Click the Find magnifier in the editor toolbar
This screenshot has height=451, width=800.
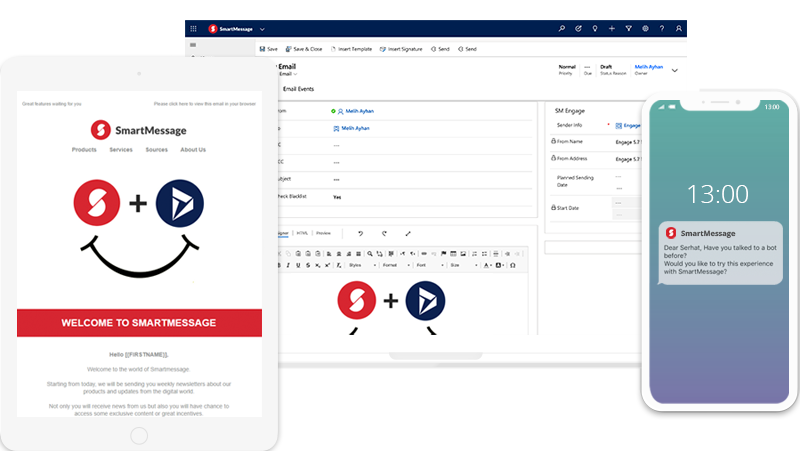[x=370, y=254]
